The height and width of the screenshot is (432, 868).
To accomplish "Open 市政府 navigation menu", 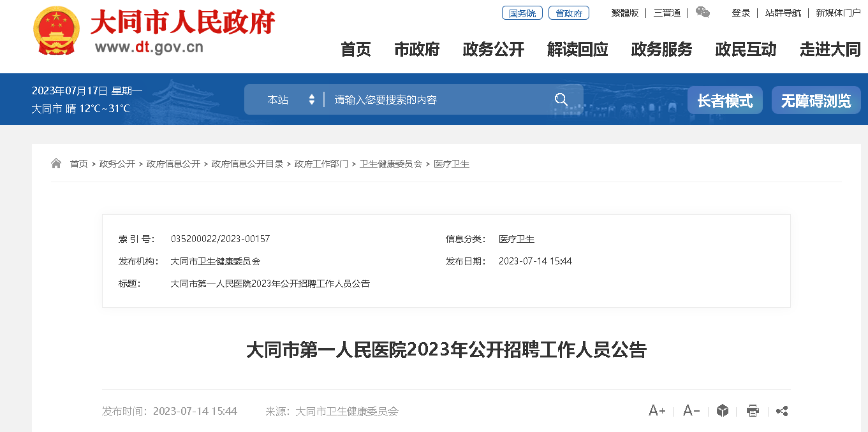I will (x=417, y=50).
